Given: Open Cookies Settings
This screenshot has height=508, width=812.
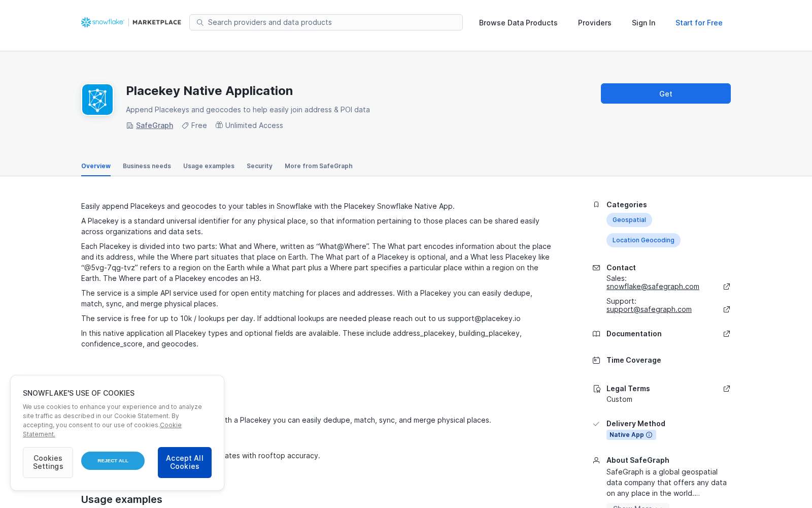Looking at the screenshot, I should [48, 462].
